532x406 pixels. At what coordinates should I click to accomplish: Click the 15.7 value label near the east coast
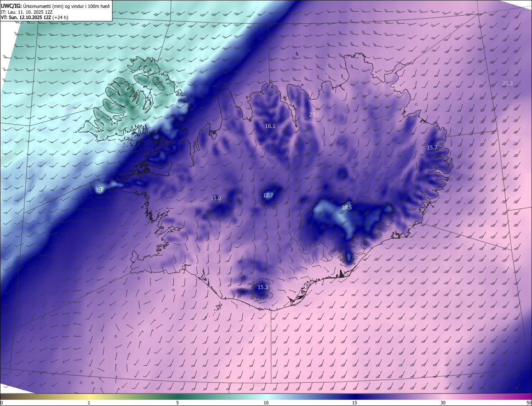(x=432, y=148)
